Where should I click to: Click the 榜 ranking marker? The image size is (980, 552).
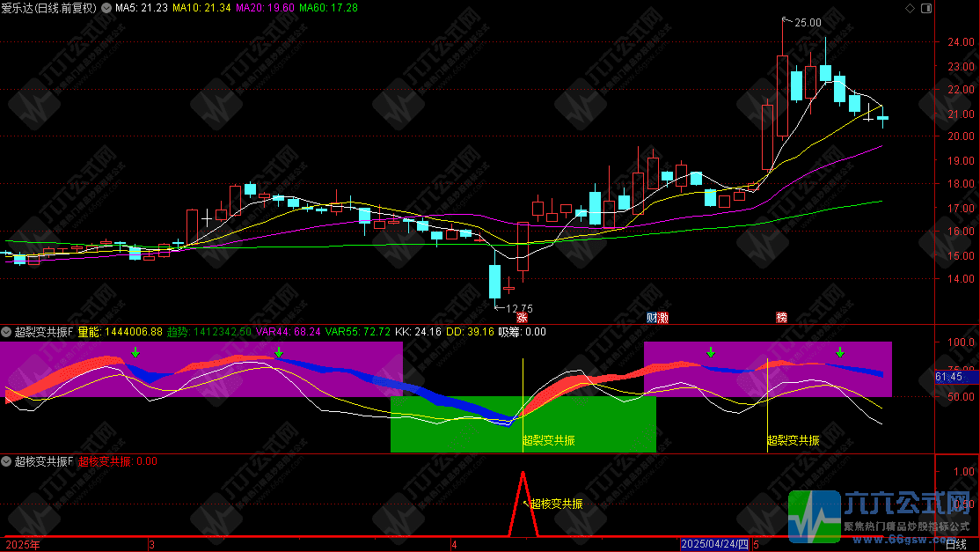tap(781, 317)
